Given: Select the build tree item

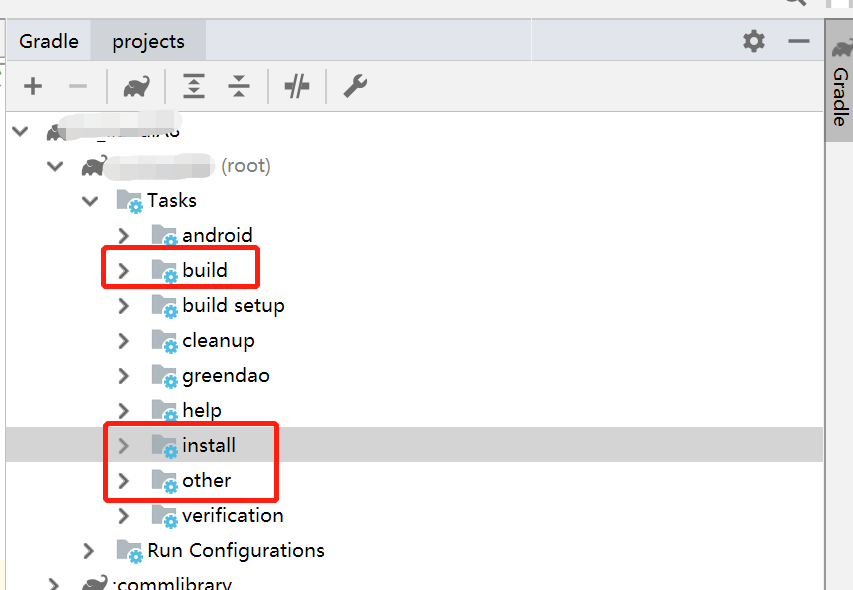Looking at the screenshot, I should [205, 270].
